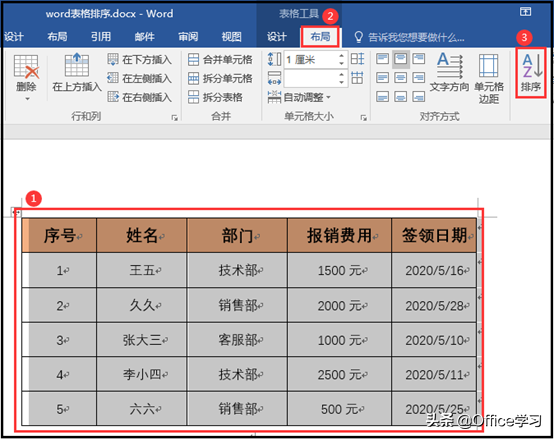Open the 审阅 ribbon tab

[188, 36]
